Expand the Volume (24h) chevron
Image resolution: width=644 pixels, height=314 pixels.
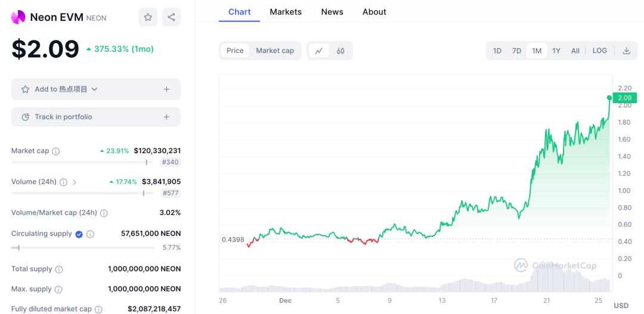point(75,182)
